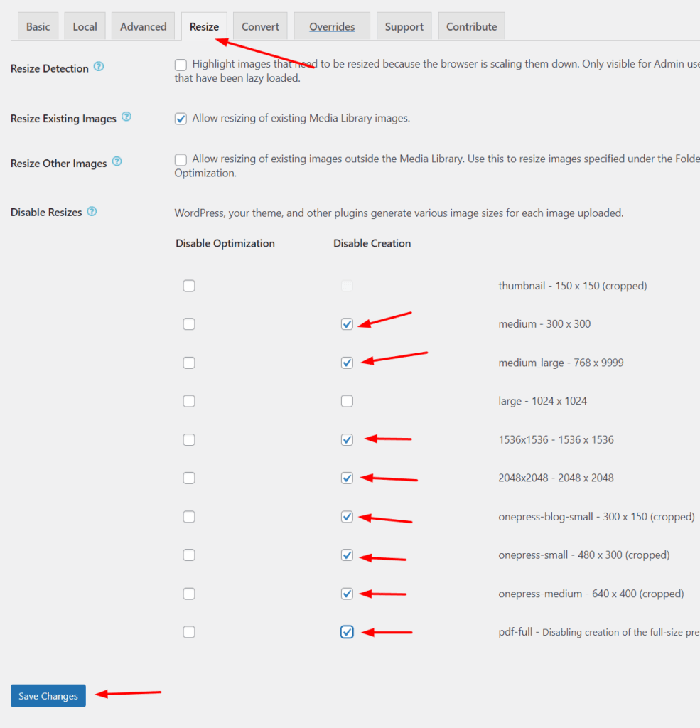Screen dimensions: 700x728
Task: Tick Disable Optimization for large 1024 x 1024
Action: tap(189, 401)
